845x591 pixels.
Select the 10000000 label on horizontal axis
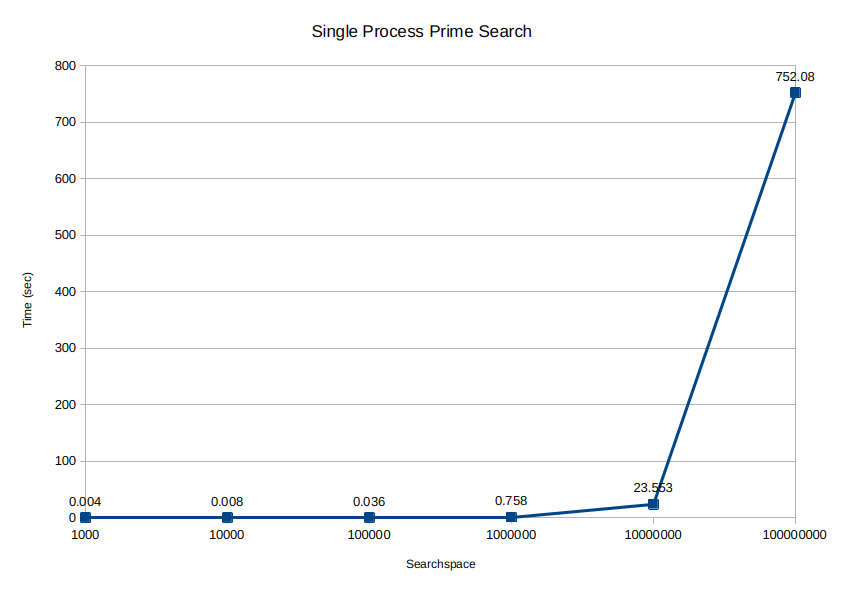pyautogui.click(x=653, y=534)
